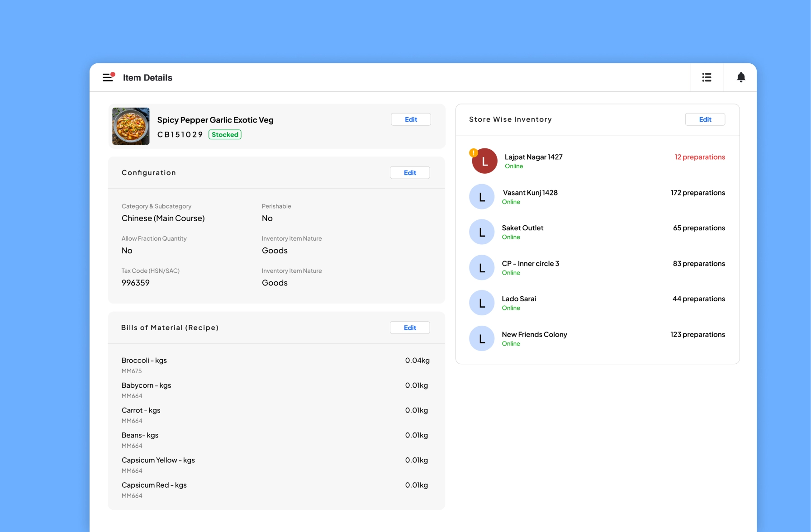This screenshot has height=532, width=811.
Task: Edit the Store Wise Inventory
Action: point(705,119)
